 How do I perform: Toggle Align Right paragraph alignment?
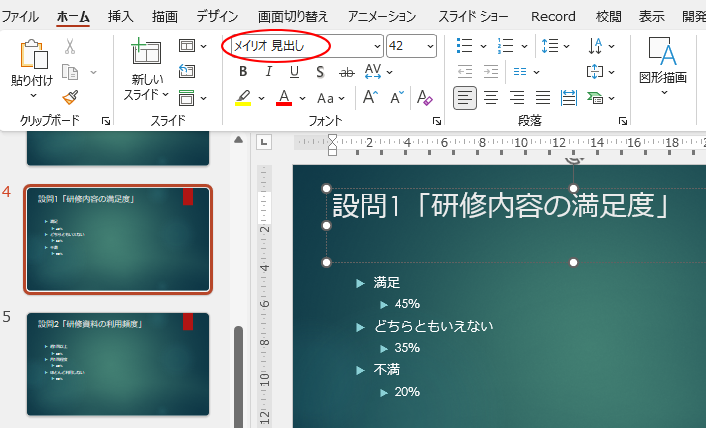[517, 98]
